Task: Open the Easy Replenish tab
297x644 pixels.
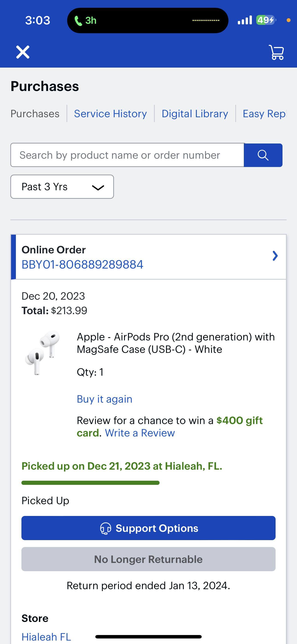Action: [x=264, y=114]
